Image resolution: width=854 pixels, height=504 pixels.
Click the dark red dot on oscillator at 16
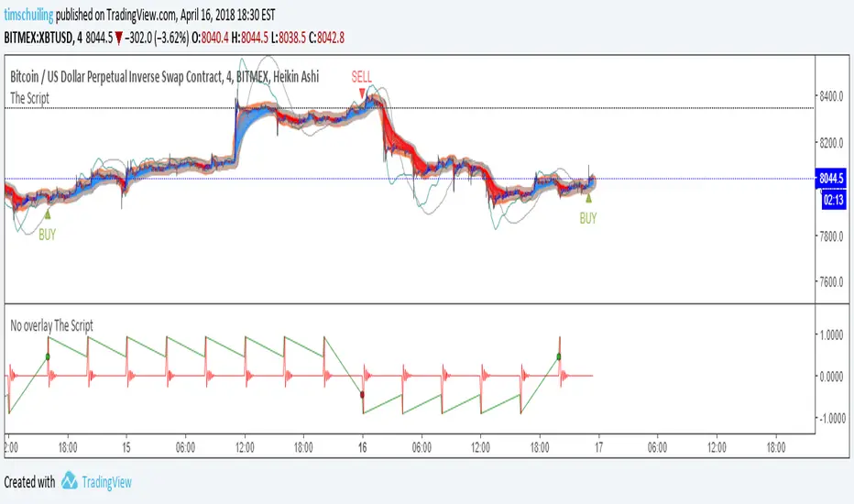coord(362,394)
